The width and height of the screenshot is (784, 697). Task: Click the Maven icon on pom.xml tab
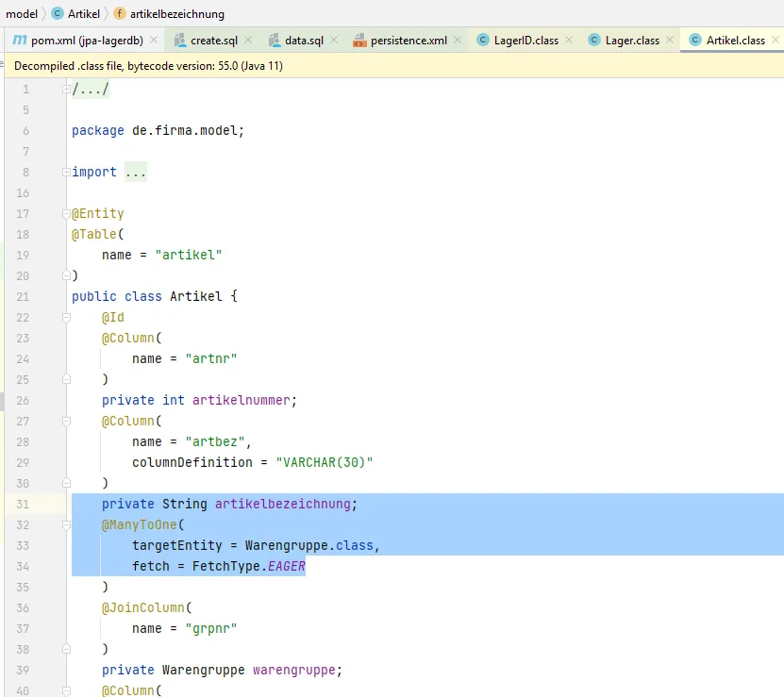click(20, 40)
